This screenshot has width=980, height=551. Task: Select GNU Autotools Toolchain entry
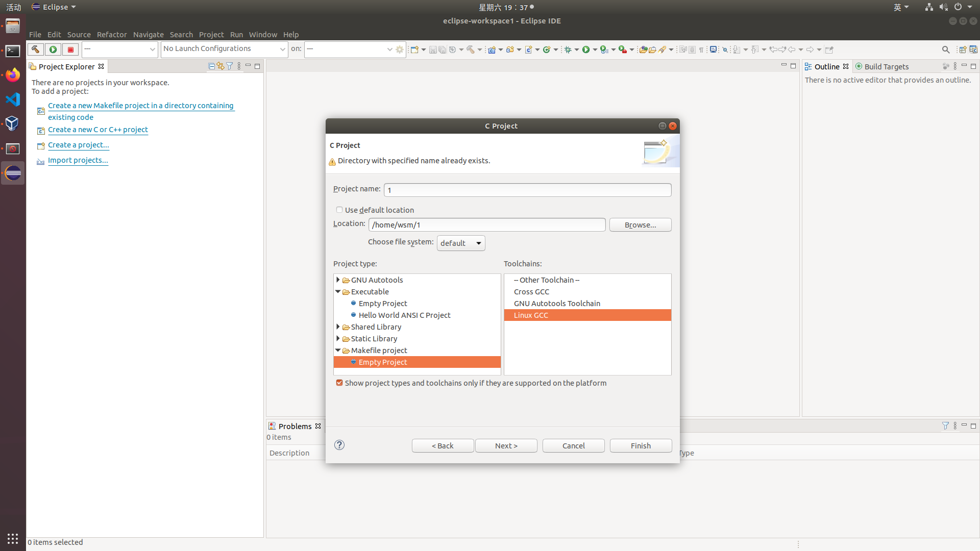[x=587, y=303]
